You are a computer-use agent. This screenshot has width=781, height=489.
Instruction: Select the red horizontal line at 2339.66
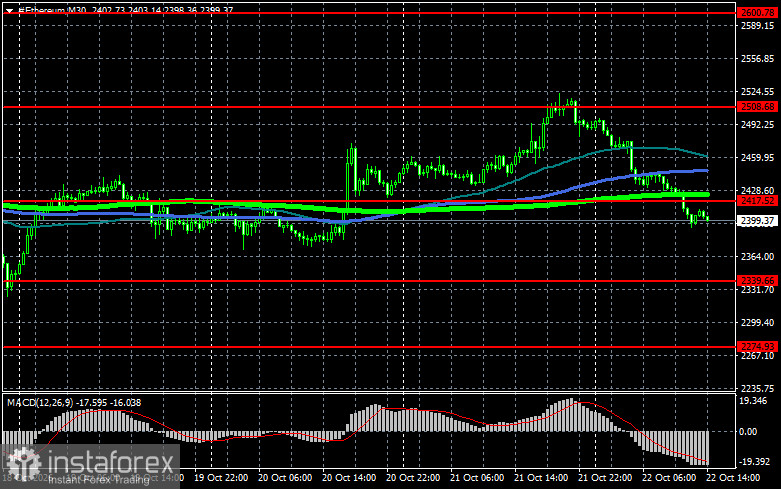(369, 281)
